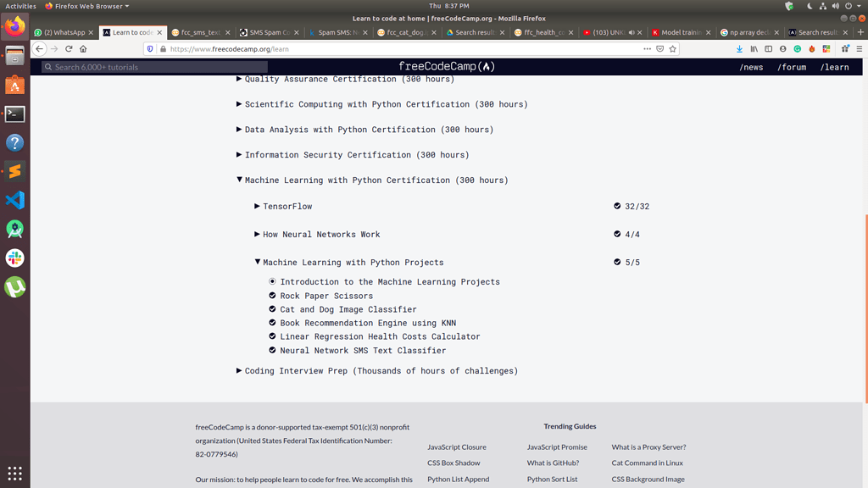Viewport: 868px width, 488px height.
Task: Click the tracking protection shield icon
Action: [151, 48]
